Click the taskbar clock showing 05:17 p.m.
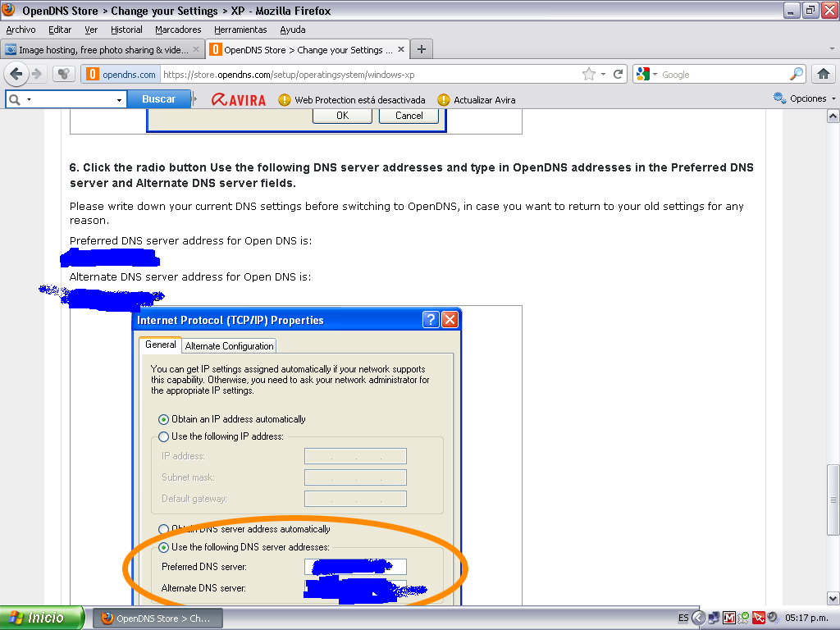 pyautogui.click(x=806, y=618)
